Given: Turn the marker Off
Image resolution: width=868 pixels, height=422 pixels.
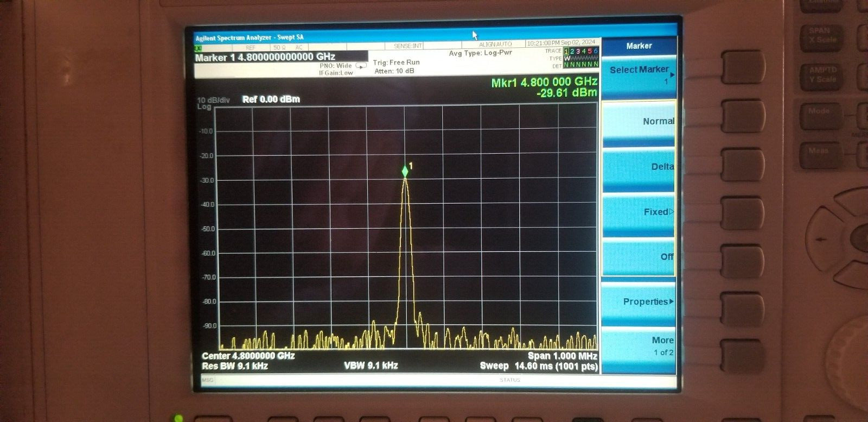Looking at the screenshot, I should 639,257.
